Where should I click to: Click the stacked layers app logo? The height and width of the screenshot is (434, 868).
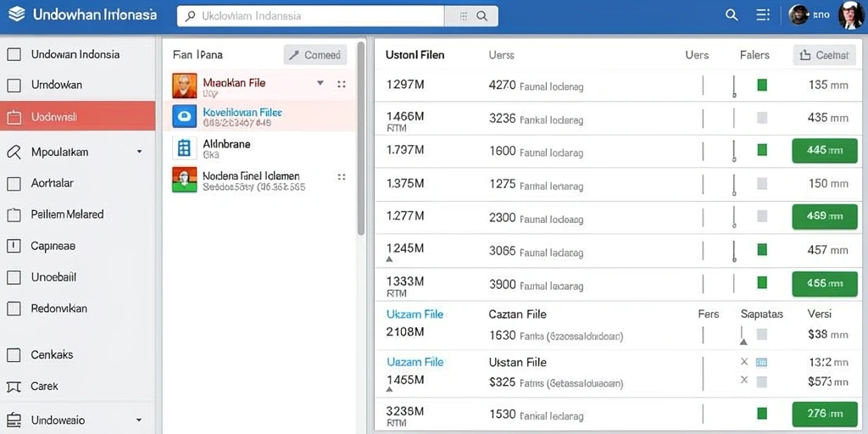(17, 15)
